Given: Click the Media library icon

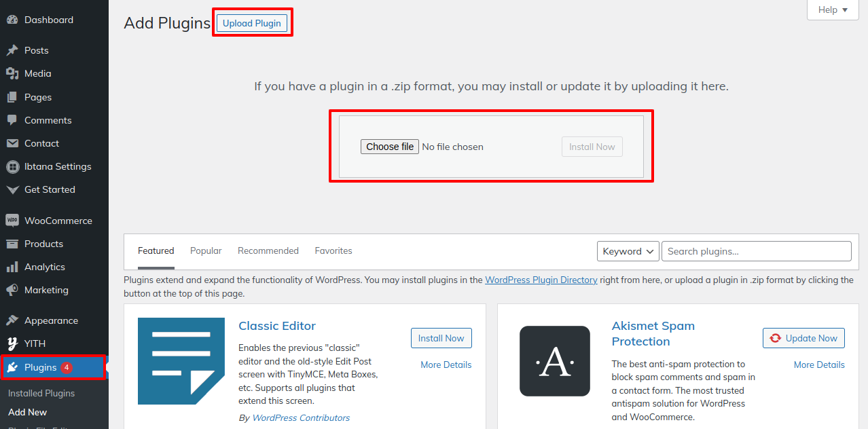Looking at the screenshot, I should (12, 73).
